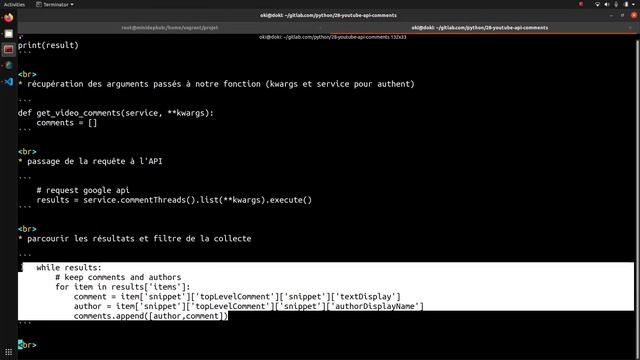Show Applications grid at dock bottom
The image size is (640, 360).
9,352
